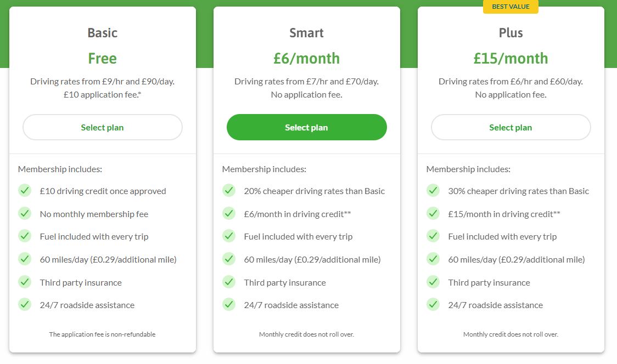The height and width of the screenshot is (364, 617).
Task: Click the checkmark next to No monthly membership fee
Action: (x=25, y=214)
